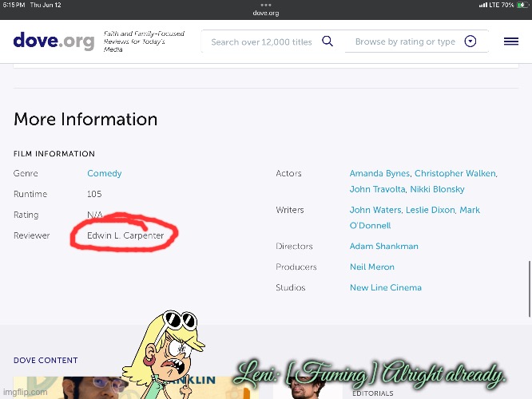Open Nikki Blonsky actor page

coord(437,189)
